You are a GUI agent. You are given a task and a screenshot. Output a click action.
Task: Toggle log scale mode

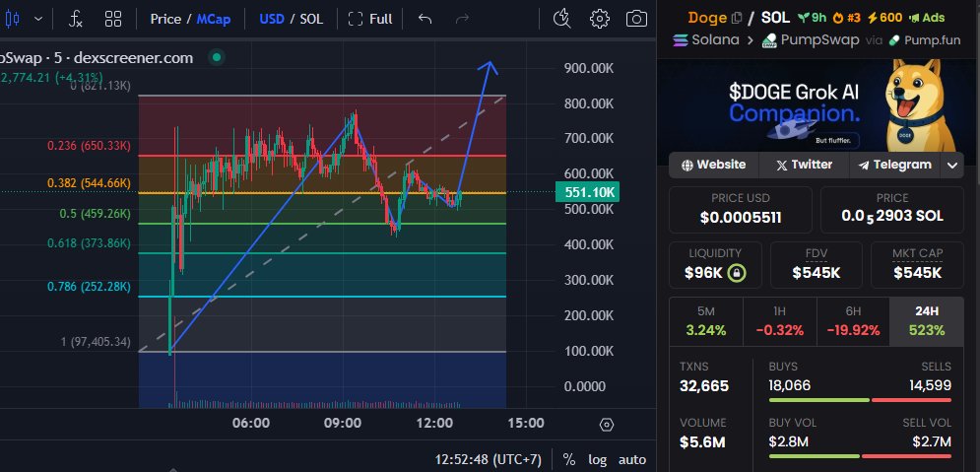click(x=598, y=459)
